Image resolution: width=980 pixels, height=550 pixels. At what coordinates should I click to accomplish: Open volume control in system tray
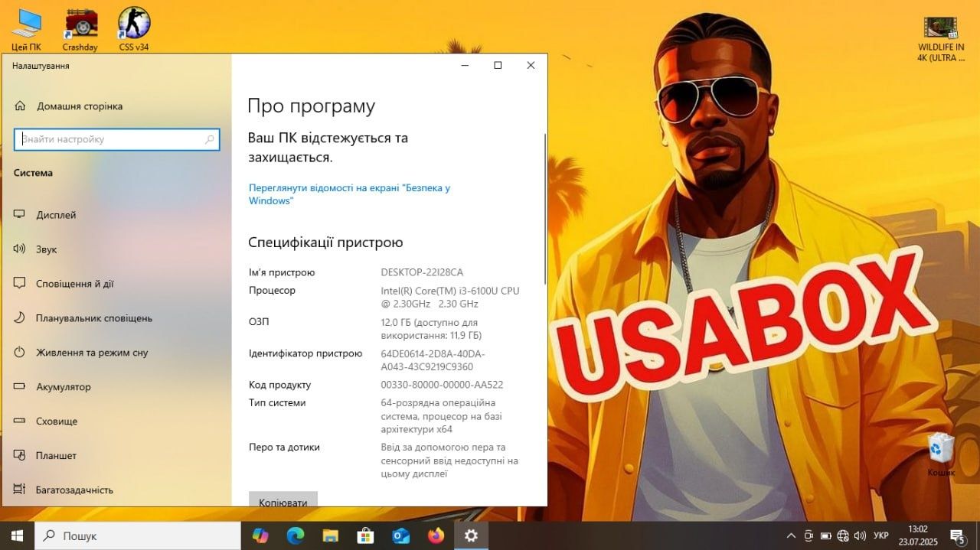(860, 535)
